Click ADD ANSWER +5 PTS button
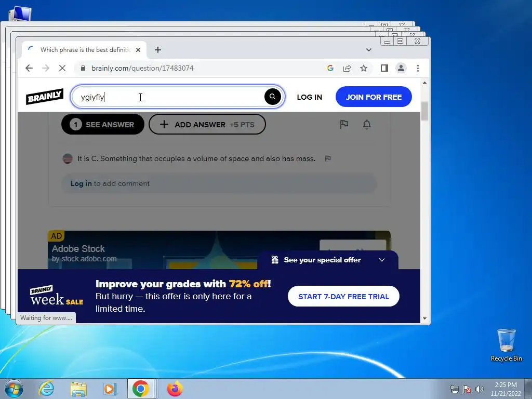532x399 pixels. (207, 125)
